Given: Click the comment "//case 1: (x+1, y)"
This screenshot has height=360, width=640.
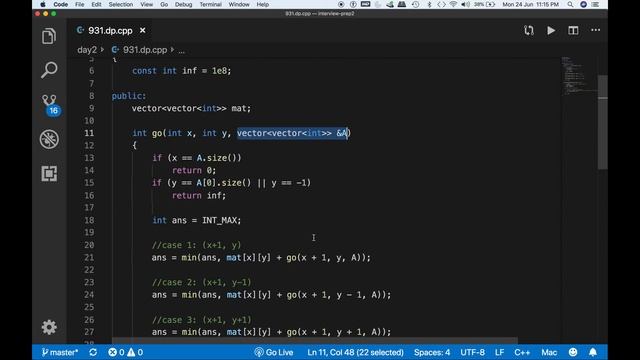Looking at the screenshot, I should [x=196, y=245].
